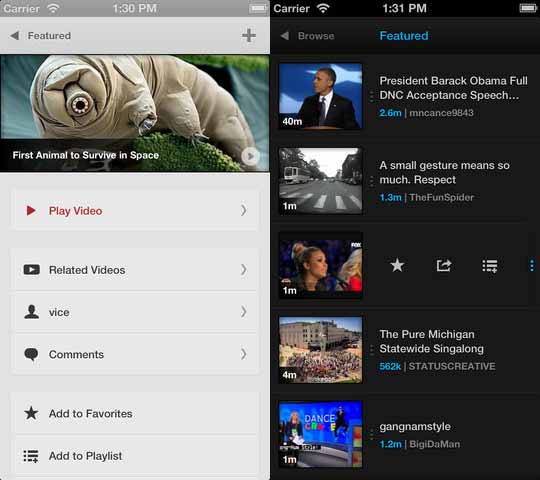Open the First Animal to Survive in Space banner
This screenshot has width=540, height=480.
(135, 113)
